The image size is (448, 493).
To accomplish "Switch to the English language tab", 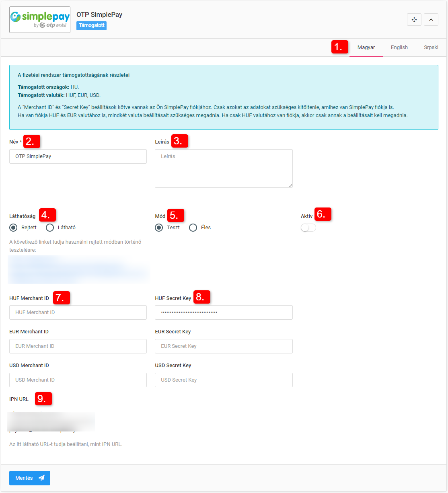I will pyautogui.click(x=399, y=47).
